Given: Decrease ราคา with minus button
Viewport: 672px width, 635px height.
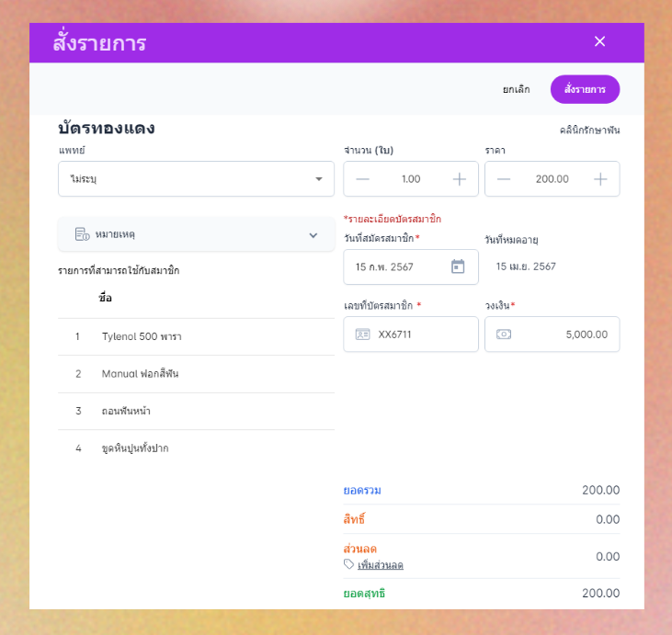Looking at the screenshot, I should 504,179.
